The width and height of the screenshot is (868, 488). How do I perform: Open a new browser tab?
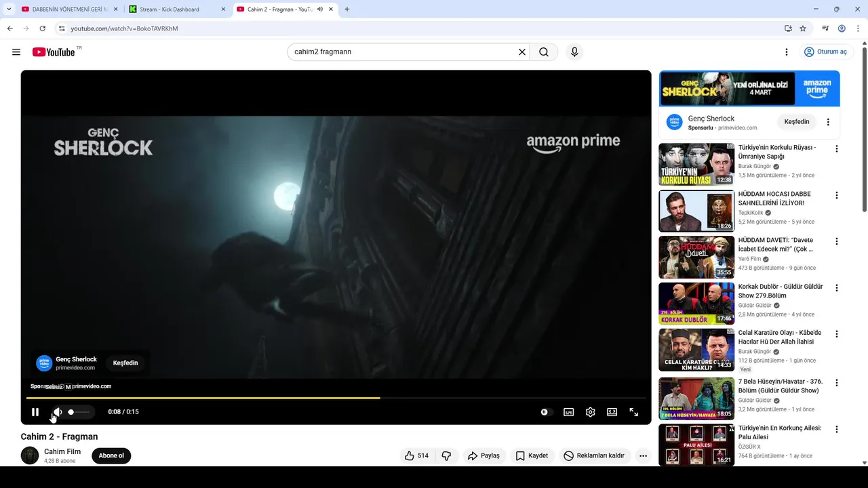pos(347,9)
